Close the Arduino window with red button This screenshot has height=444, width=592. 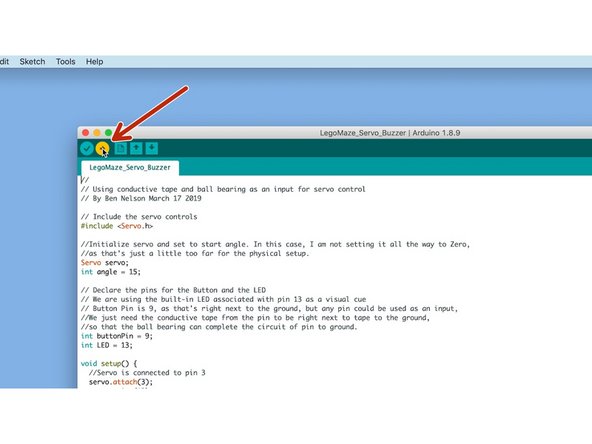point(86,133)
